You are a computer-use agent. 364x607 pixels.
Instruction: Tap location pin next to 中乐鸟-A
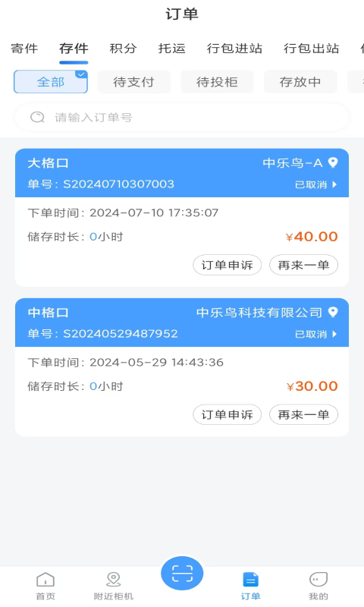pyautogui.click(x=333, y=162)
